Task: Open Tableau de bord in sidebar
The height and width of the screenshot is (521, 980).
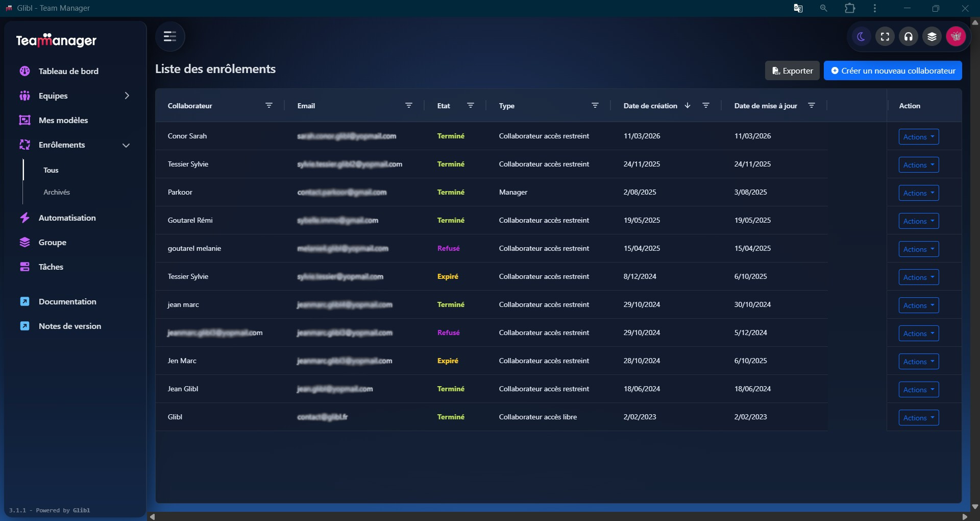Action: (x=68, y=72)
